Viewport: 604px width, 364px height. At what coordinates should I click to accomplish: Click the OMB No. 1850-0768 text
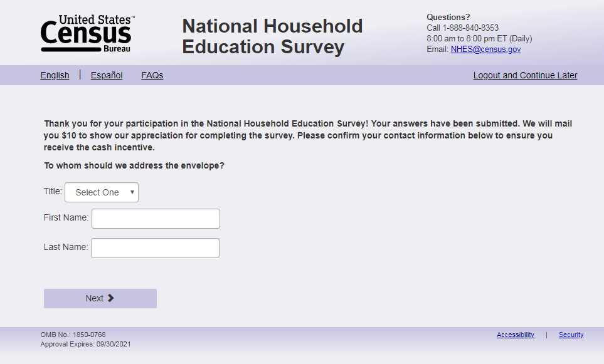pos(73,335)
